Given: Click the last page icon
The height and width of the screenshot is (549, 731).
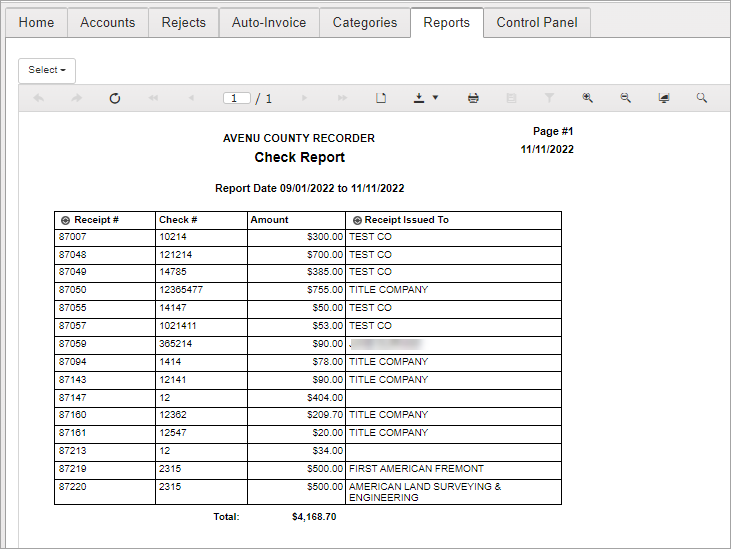Looking at the screenshot, I should tap(342, 98).
